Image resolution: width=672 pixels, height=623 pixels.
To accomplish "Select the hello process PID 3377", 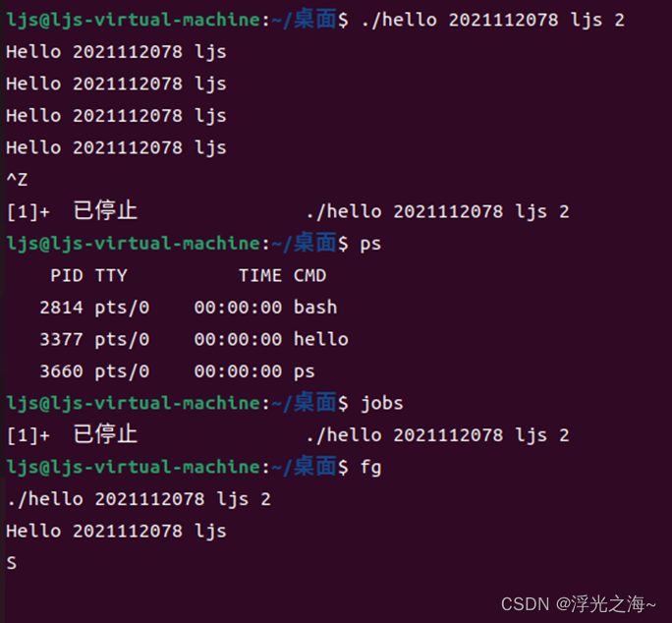I will [x=61, y=339].
